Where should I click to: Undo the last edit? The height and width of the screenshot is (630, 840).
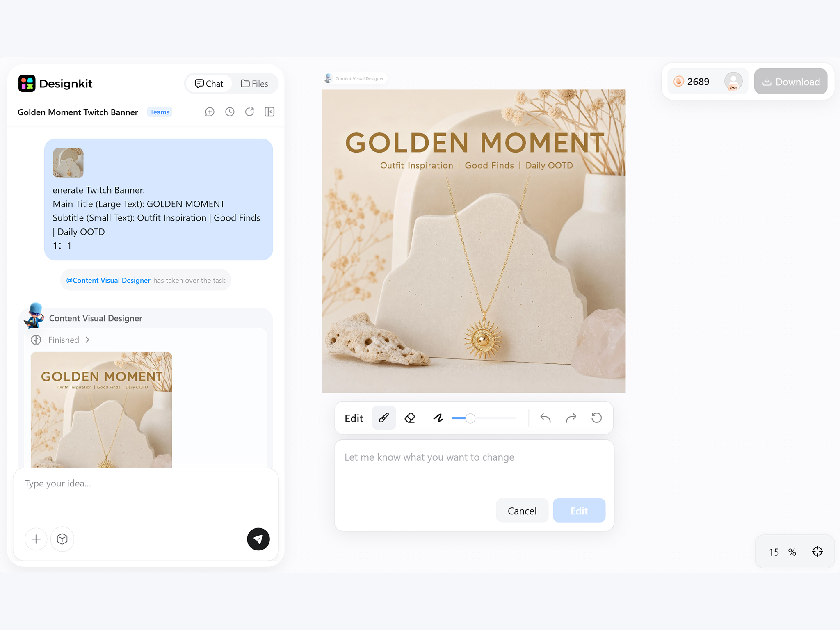coord(546,418)
